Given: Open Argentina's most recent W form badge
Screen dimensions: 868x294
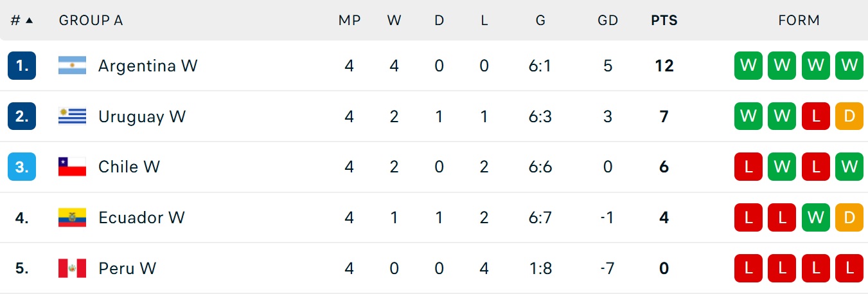Looking at the screenshot, I should pyautogui.click(x=748, y=66).
